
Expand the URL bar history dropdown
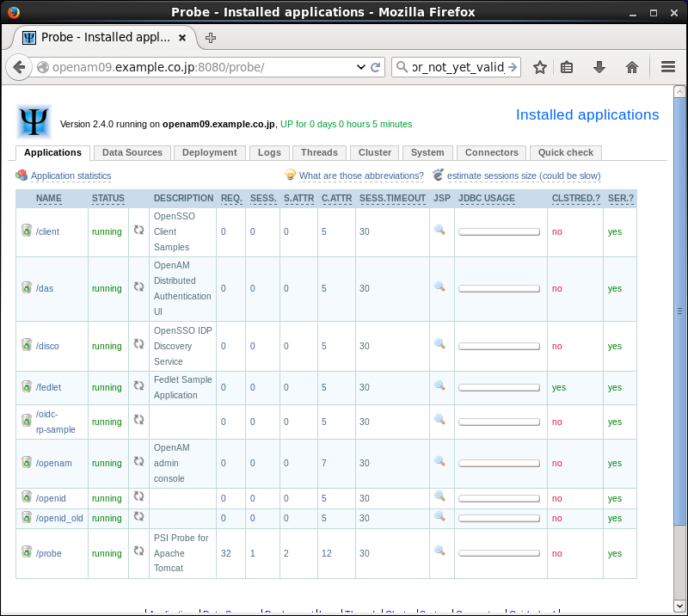361,67
